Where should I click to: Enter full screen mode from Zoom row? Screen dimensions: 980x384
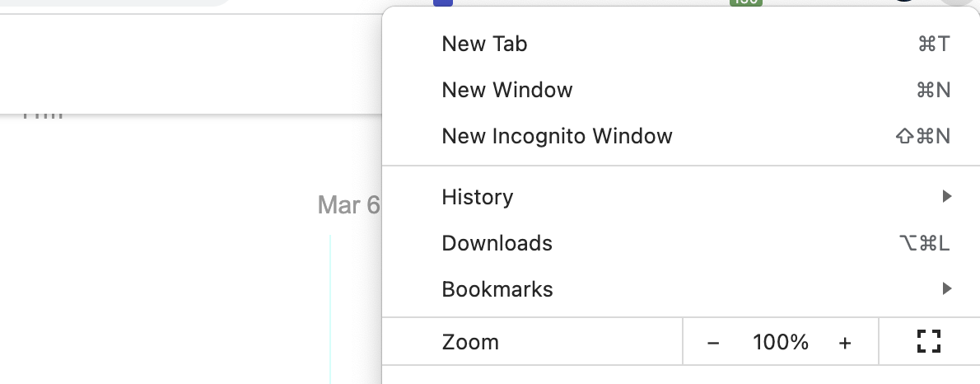click(x=929, y=341)
